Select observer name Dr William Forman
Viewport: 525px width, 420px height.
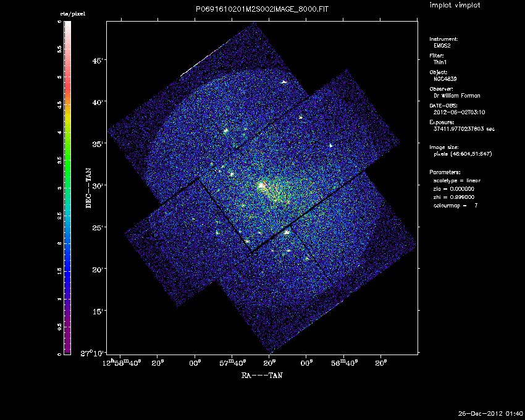coord(456,96)
